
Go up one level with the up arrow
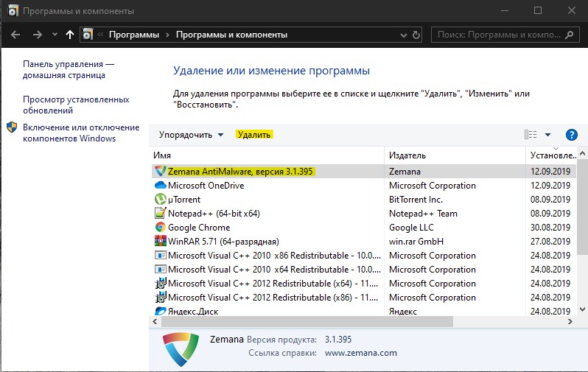click(x=70, y=35)
